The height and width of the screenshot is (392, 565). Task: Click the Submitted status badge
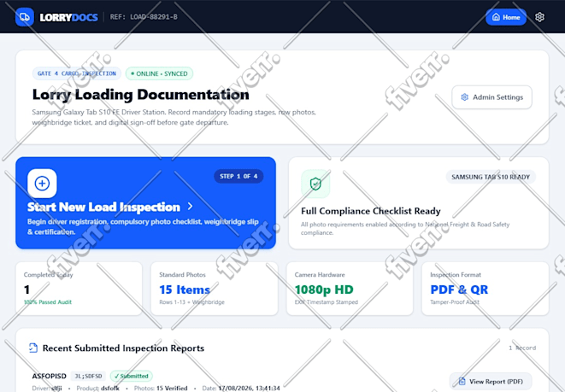[131, 376]
